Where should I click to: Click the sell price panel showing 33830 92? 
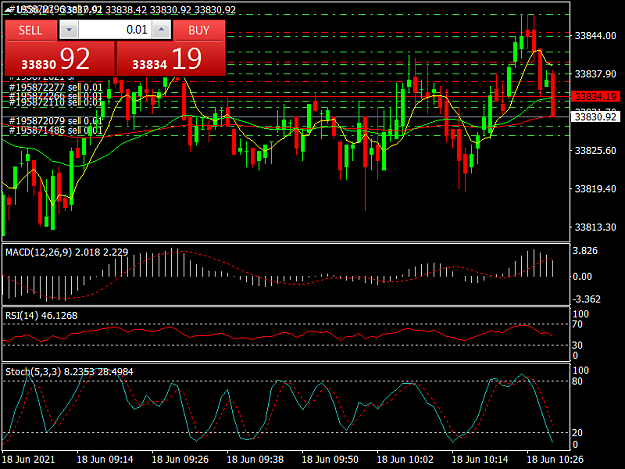pyautogui.click(x=60, y=59)
